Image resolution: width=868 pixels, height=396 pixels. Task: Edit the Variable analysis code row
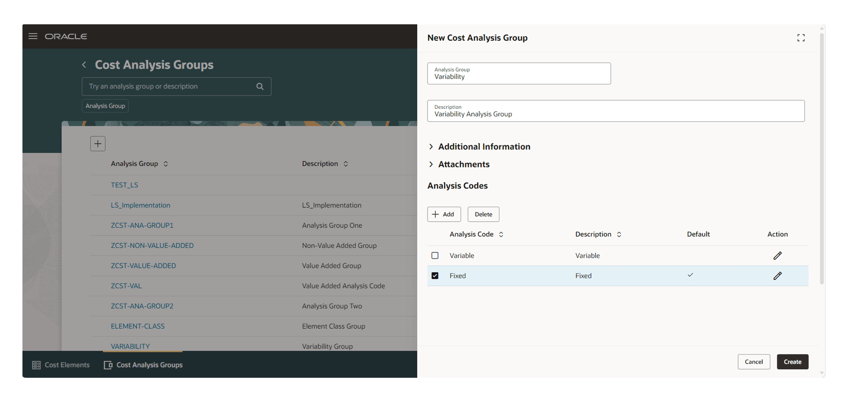point(777,256)
